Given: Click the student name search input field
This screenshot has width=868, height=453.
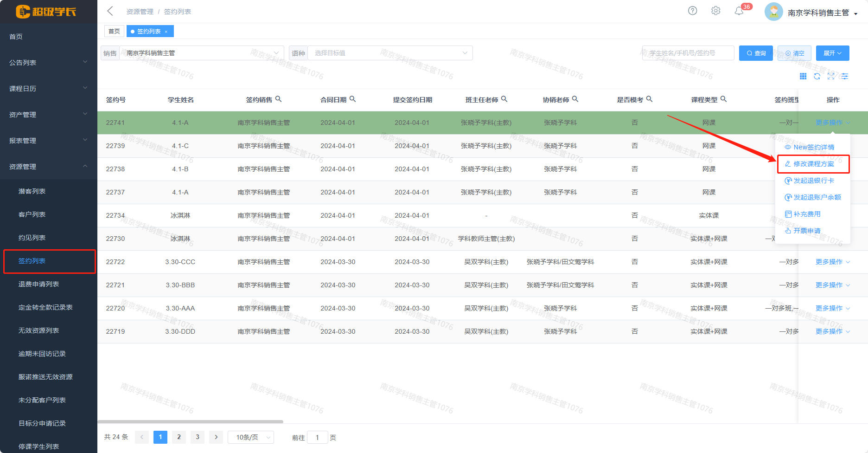Looking at the screenshot, I should (688, 53).
